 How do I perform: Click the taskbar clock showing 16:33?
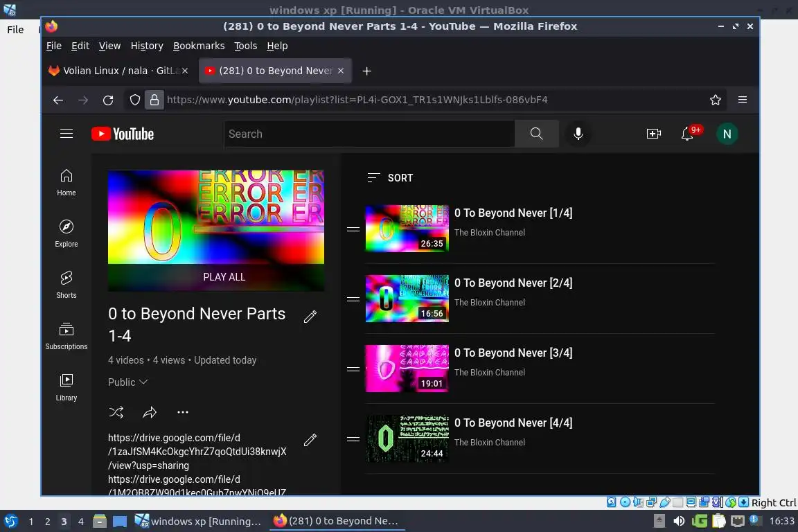(781, 521)
